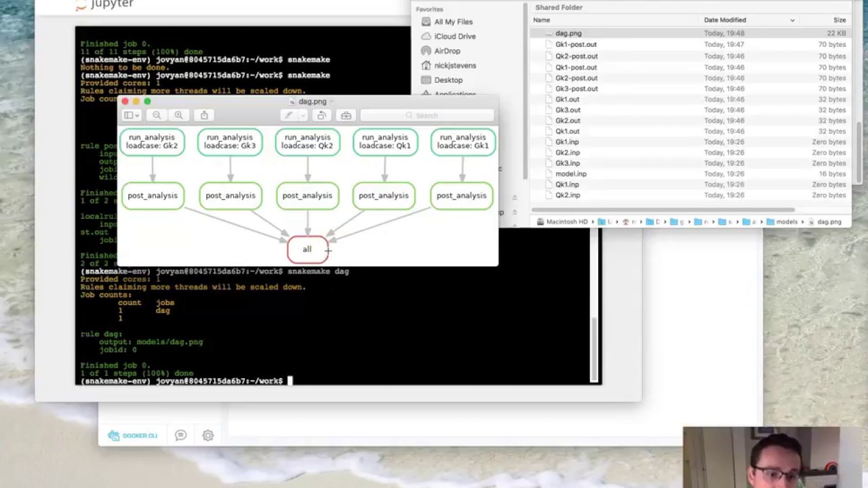
Task: Click run_analysis loadcase: Gk1 node
Action: [463, 142]
